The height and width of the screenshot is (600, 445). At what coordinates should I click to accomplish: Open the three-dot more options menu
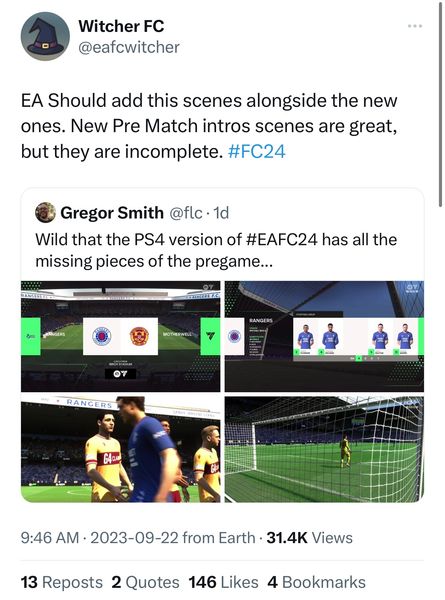[x=415, y=26]
